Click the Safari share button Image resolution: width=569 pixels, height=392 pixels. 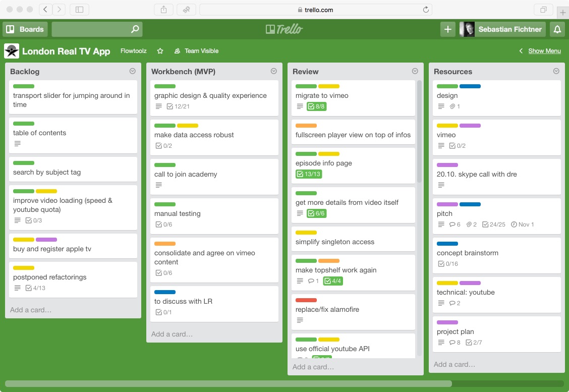(163, 10)
